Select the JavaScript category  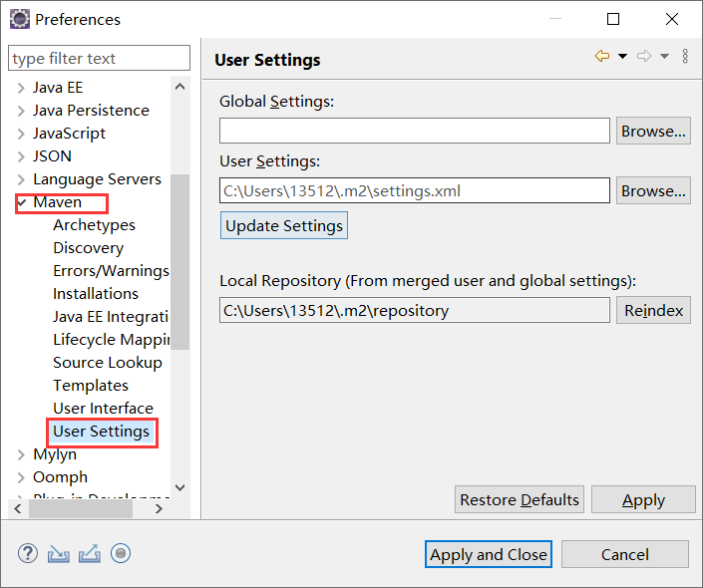click(x=70, y=134)
